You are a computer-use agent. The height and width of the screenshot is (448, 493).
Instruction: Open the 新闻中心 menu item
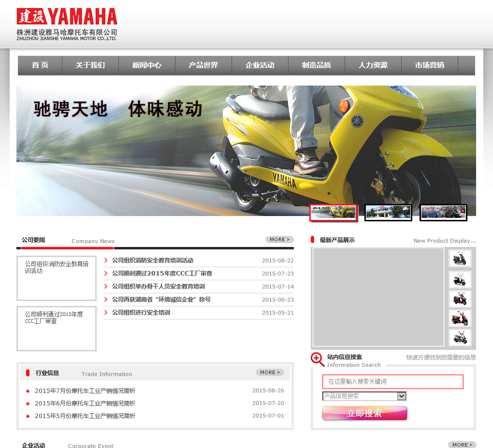click(147, 65)
